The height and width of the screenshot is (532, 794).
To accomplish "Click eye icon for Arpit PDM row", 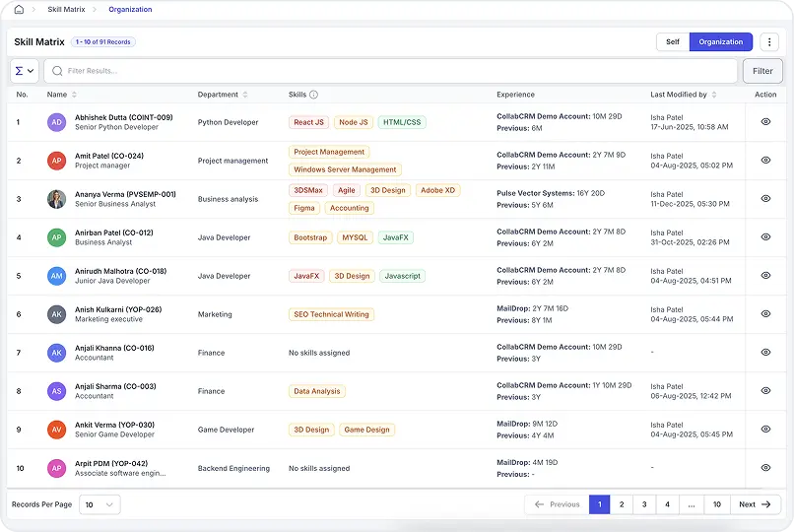I will click(x=765, y=468).
